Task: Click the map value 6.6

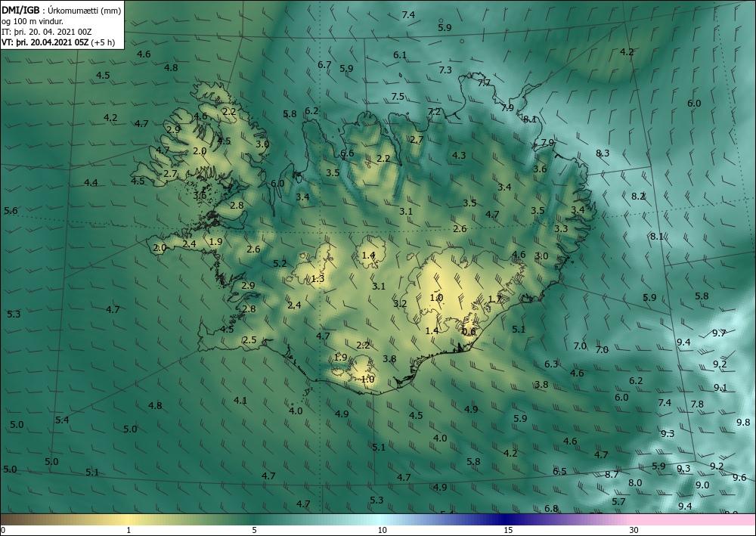Action: point(347,153)
